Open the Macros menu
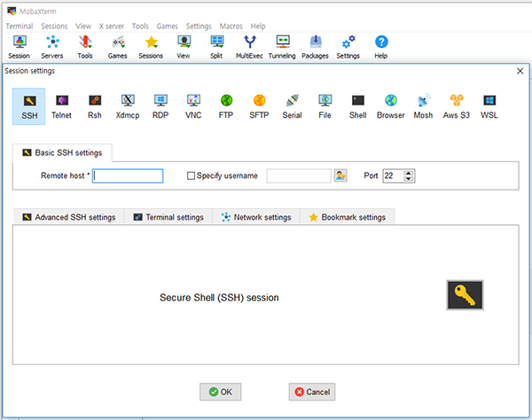Screen dimensions: 532x420 coord(231,26)
